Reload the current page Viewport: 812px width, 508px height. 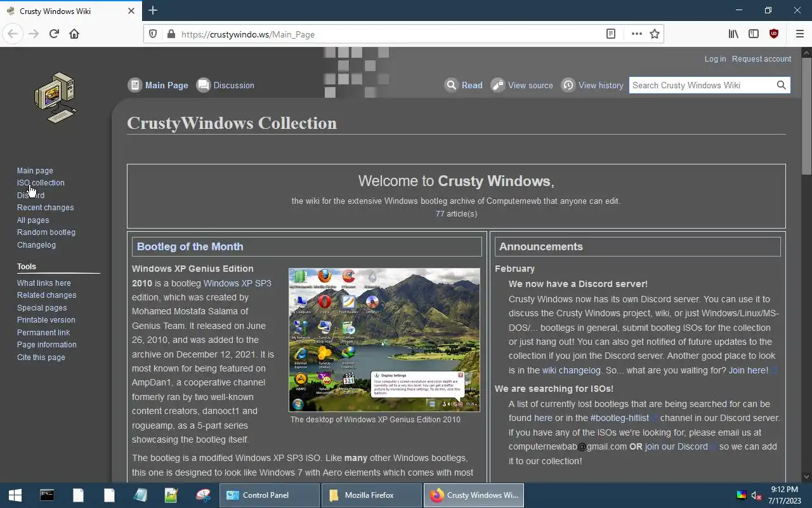(x=54, y=34)
